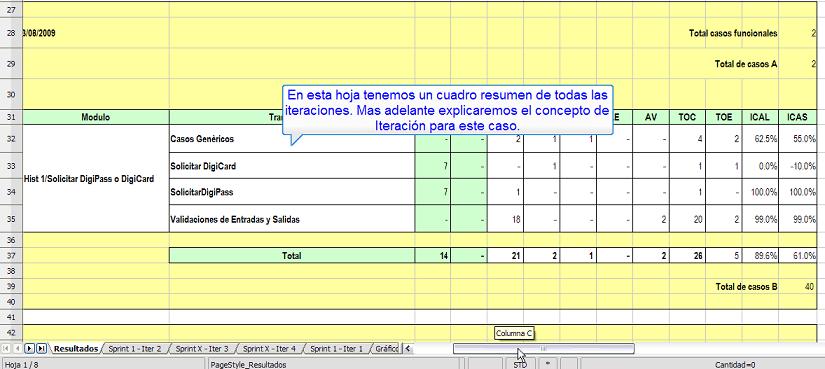Switch to Sprint 1 - Iter 1 sheet
This screenshot has height=369, width=825.
pos(337,348)
